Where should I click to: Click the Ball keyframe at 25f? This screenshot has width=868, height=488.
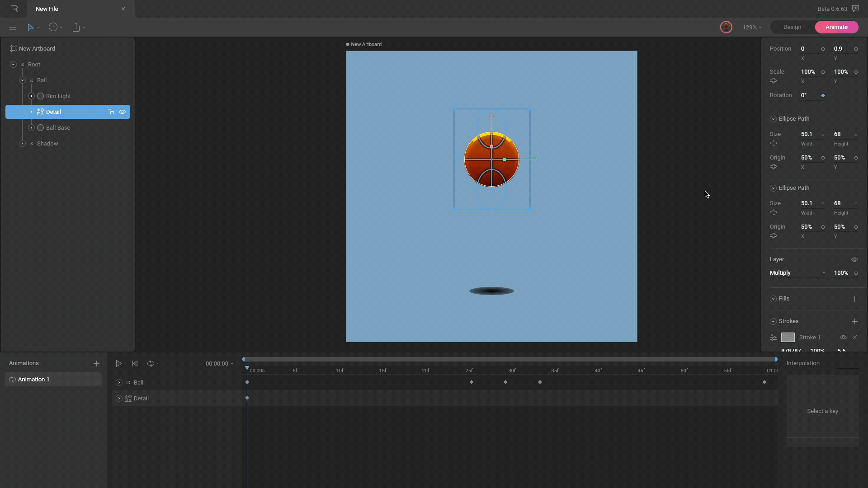click(x=471, y=382)
